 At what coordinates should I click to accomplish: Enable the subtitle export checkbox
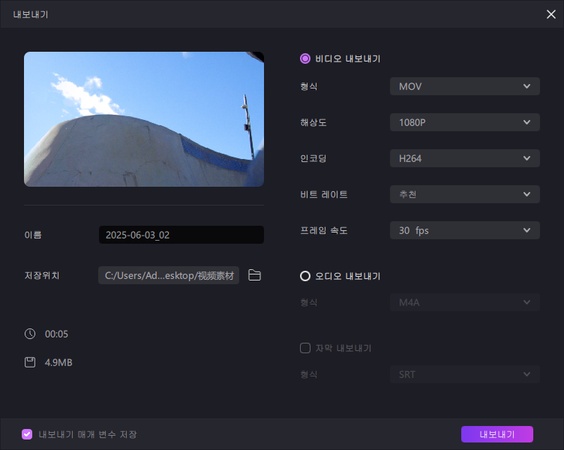(305, 348)
